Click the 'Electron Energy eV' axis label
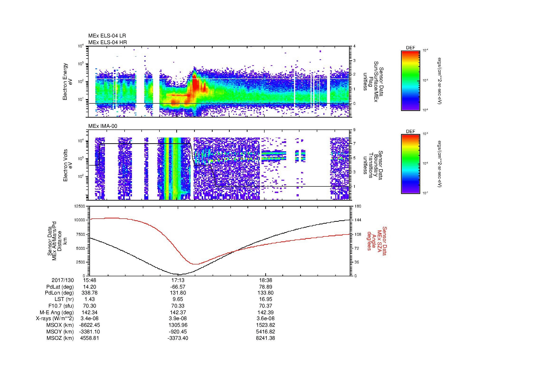The height and width of the screenshot is (392, 555). coord(68,82)
